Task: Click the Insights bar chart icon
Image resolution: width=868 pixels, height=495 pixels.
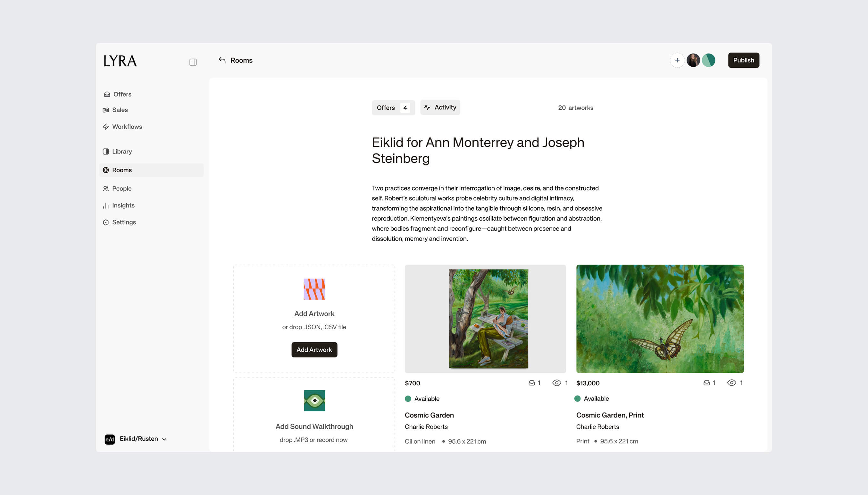Action: point(106,206)
